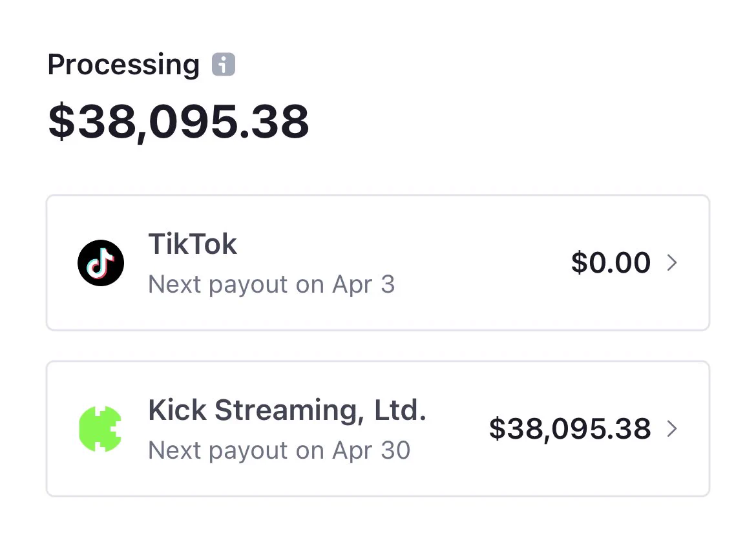
Task: Click 'Next payout on Apr 3' text
Action: click(271, 284)
